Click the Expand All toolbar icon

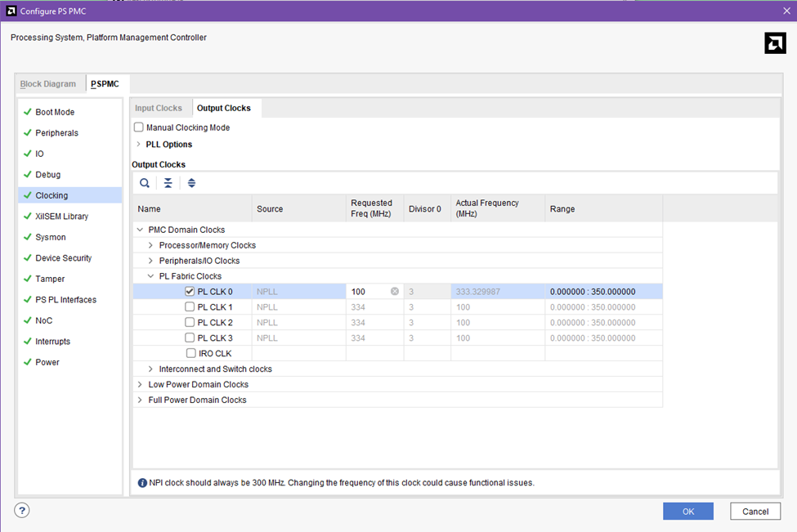[x=191, y=183]
